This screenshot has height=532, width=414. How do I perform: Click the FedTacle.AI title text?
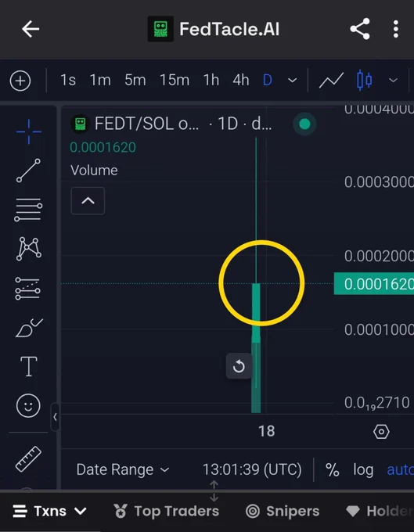229,29
